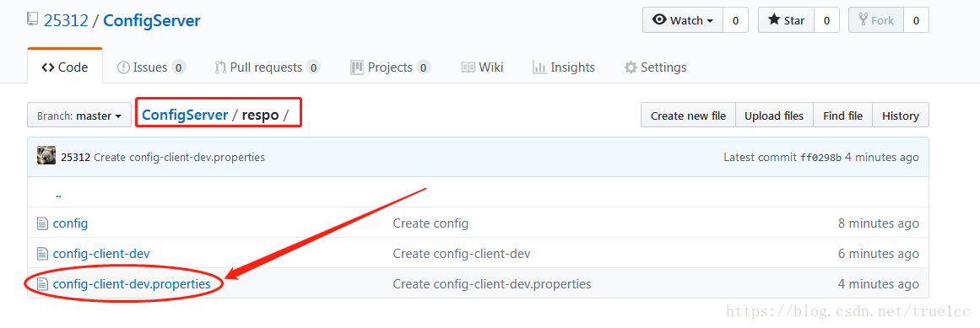Screen dimensions: 980x328
Task: Click the Issues counter badge
Action: click(179, 67)
